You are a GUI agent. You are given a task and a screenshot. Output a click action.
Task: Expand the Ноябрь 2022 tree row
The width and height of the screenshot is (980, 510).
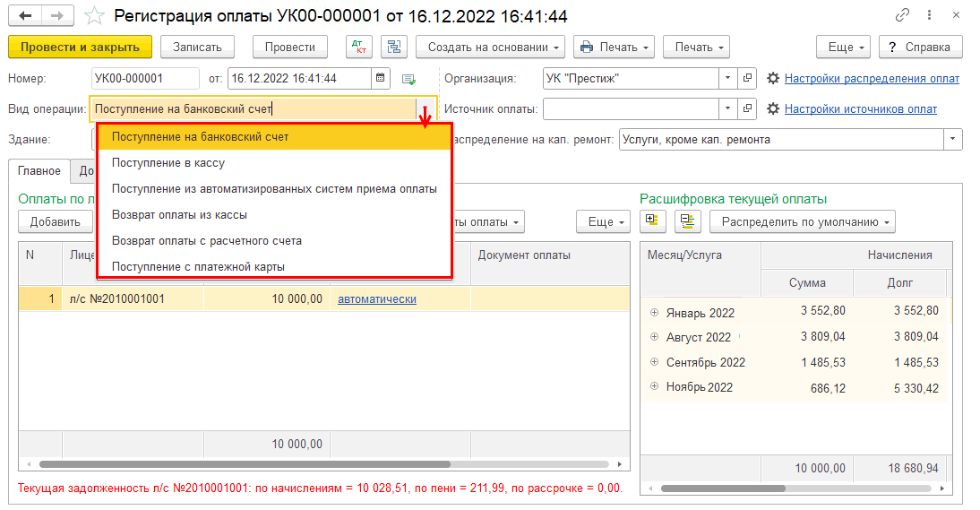click(x=654, y=386)
